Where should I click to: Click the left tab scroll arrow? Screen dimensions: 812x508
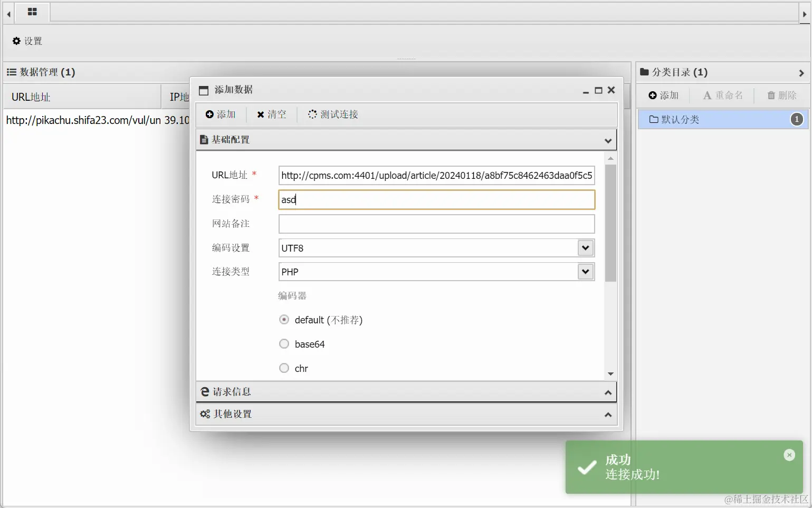click(8, 14)
